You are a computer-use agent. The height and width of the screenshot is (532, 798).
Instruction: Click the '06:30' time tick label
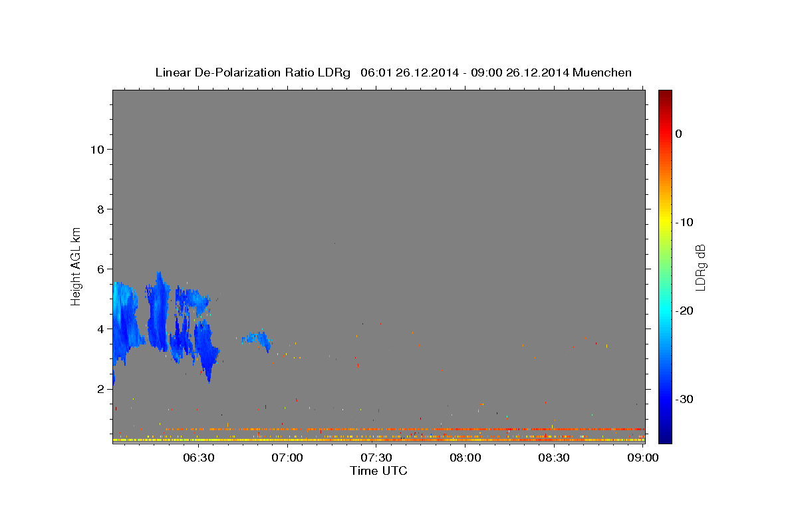198,458
